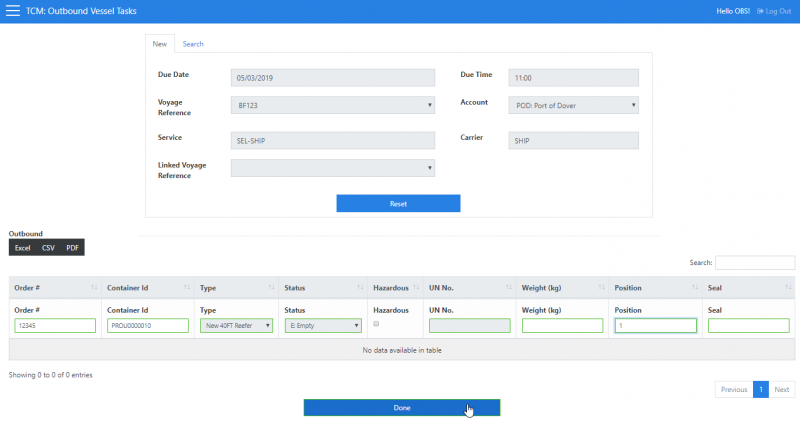
Task: Select the New tab
Action: point(159,44)
